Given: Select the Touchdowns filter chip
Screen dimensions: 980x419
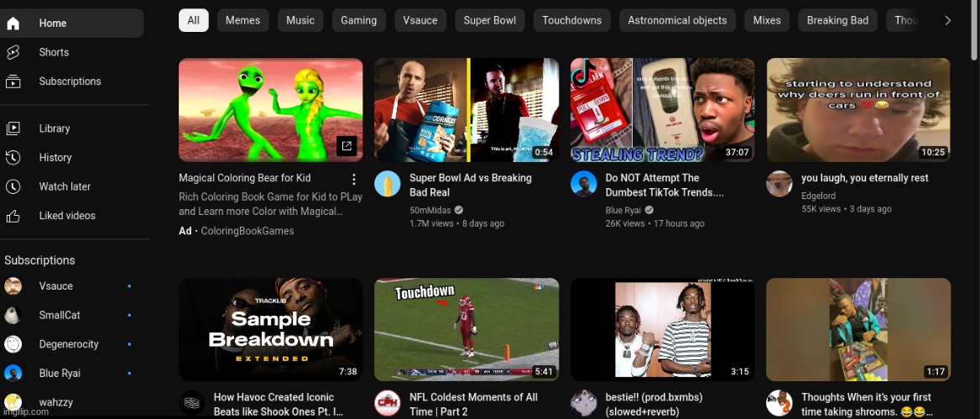Looking at the screenshot, I should point(572,21).
